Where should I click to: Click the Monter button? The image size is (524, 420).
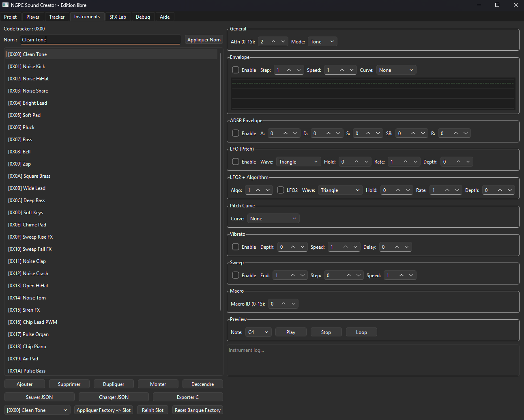click(158, 384)
